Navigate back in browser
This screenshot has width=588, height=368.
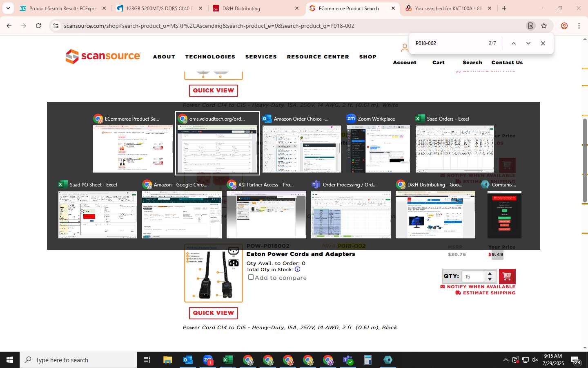[9, 26]
